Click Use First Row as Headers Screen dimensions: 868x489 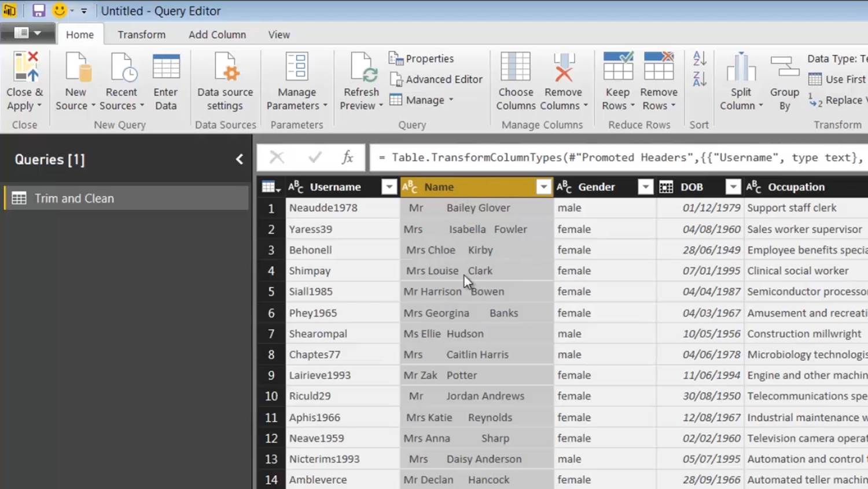point(838,79)
